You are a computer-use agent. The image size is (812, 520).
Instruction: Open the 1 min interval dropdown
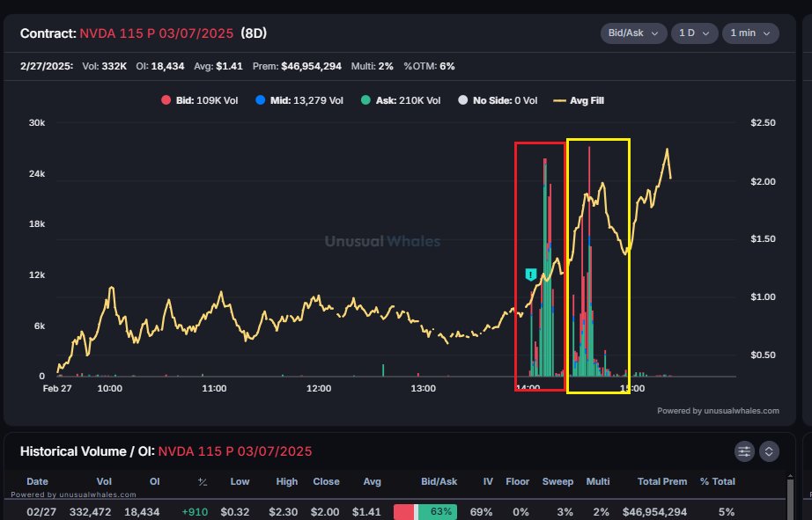tap(750, 33)
